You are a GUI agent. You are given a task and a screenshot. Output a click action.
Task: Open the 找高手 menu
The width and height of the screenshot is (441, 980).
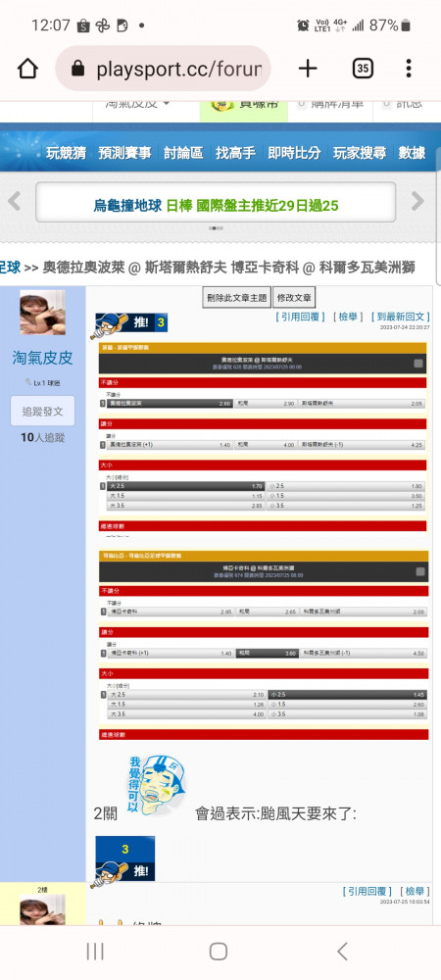[x=235, y=153]
